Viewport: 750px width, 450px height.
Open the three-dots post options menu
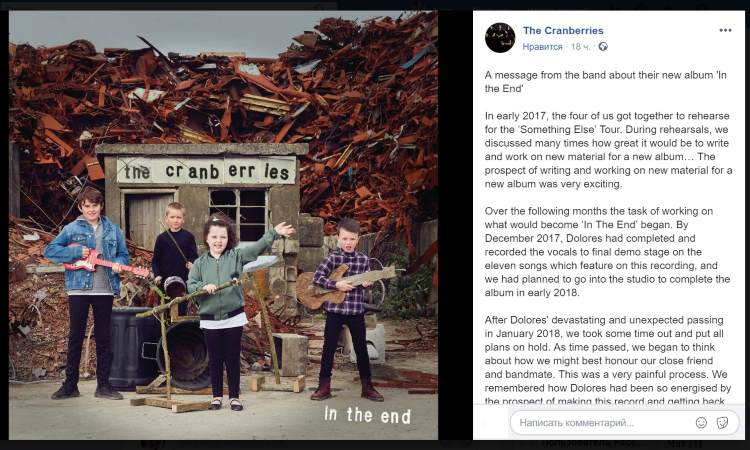(x=725, y=30)
